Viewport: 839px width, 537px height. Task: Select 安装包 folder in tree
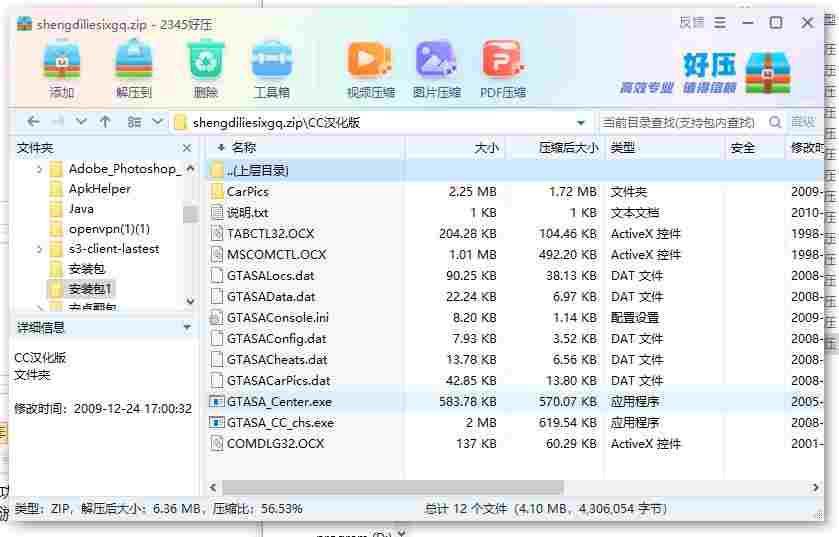(x=86, y=269)
